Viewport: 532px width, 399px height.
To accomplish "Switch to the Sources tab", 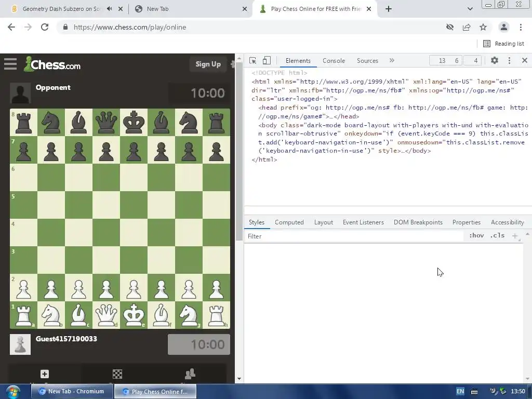I will pyautogui.click(x=367, y=61).
